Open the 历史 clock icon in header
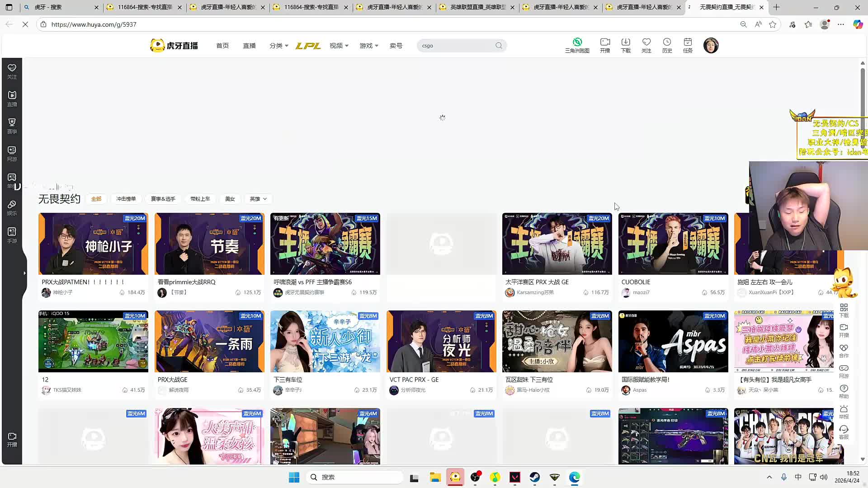The image size is (868, 488). click(x=667, y=42)
